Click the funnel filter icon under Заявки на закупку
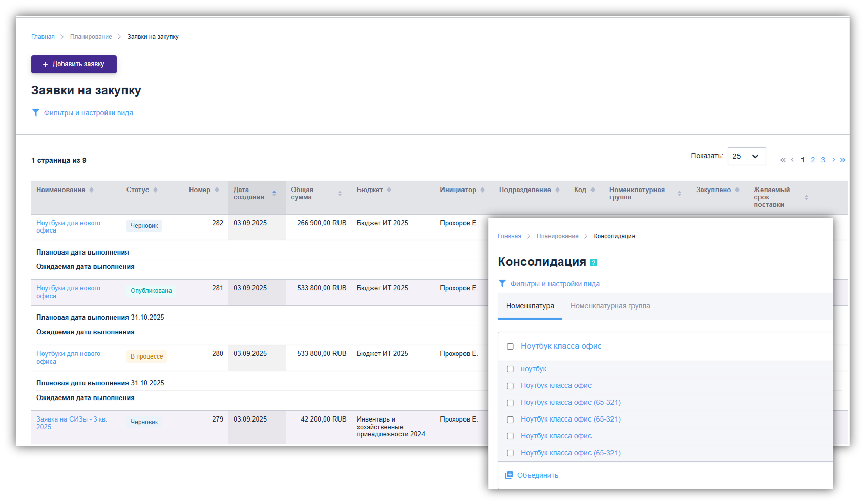 36,113
